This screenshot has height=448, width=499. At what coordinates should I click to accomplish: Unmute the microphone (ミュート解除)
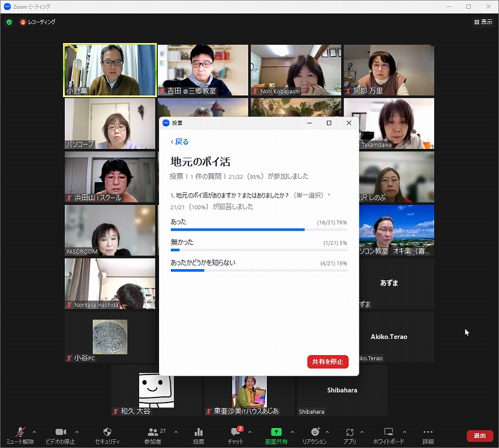[x=19, y=432]
